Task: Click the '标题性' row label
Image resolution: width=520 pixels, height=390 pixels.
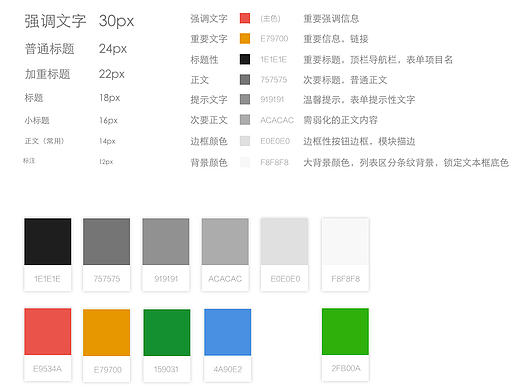Action: (204, 60)
